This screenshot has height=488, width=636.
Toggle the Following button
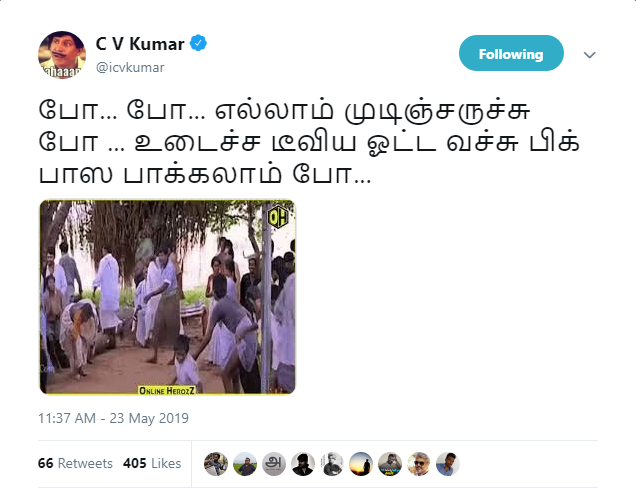[x=511, y=53]
